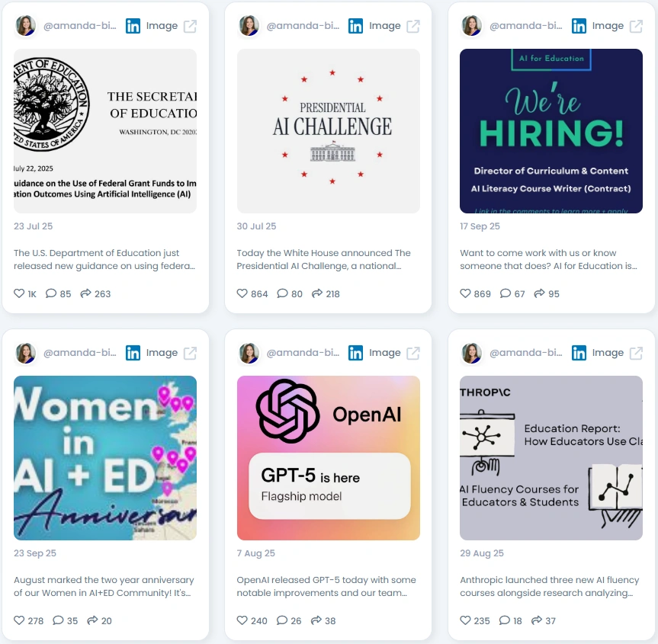Click heart icon on post with 864 likes

(242, 293)
